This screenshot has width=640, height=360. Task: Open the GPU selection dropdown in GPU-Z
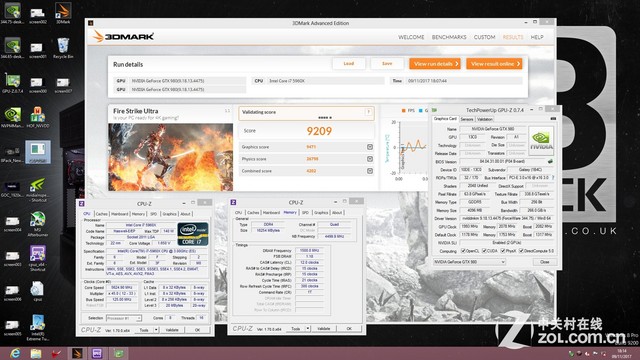(x=469, y=262)
